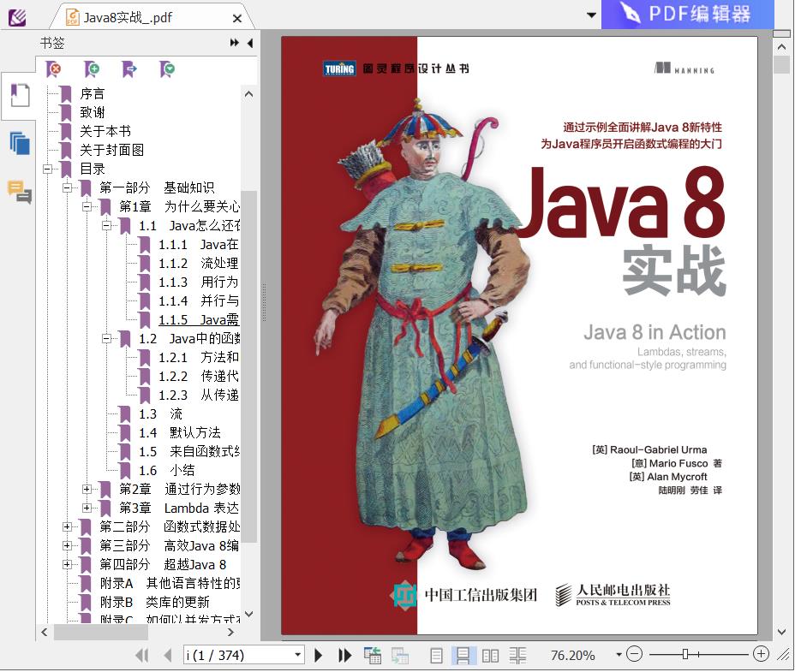Click bookmark panel scroll left arrow
This screenshot has height=672, width=795.
tap(44, 632)
